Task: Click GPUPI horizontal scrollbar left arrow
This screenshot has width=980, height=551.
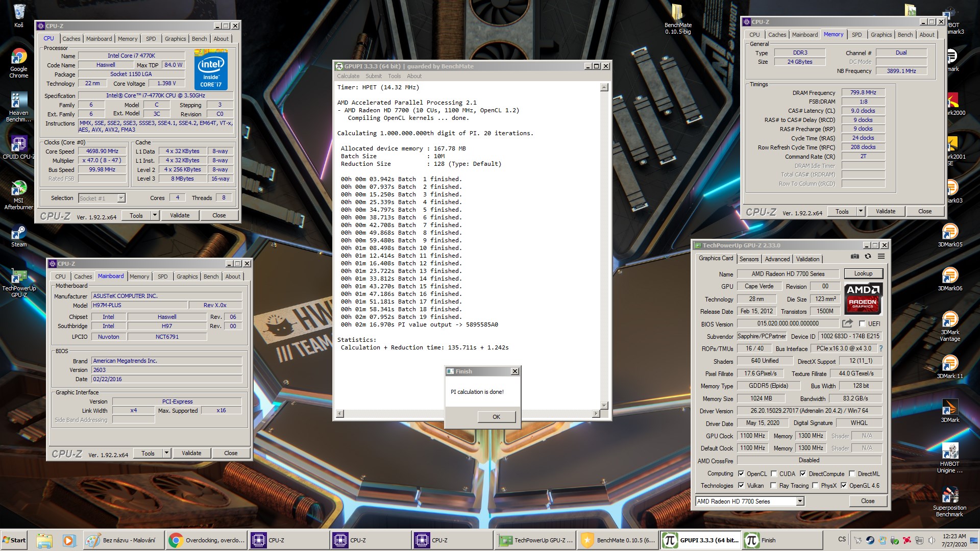Action: [340, 413]
